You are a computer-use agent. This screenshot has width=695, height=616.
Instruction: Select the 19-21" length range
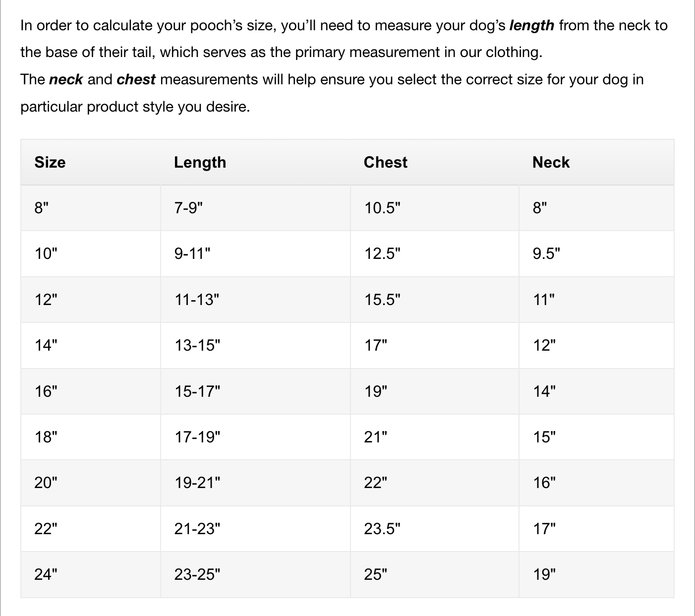(197, 483)
